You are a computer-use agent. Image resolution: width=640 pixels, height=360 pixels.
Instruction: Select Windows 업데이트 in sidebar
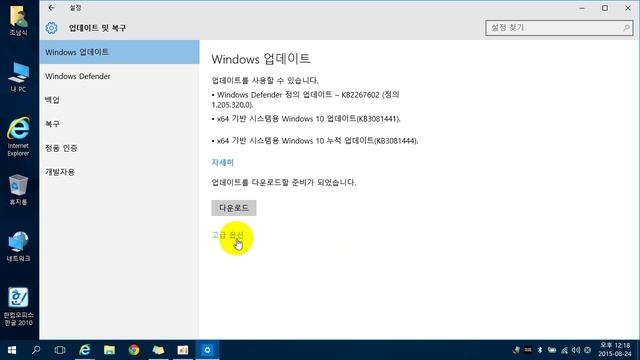(x=119, y=52)
